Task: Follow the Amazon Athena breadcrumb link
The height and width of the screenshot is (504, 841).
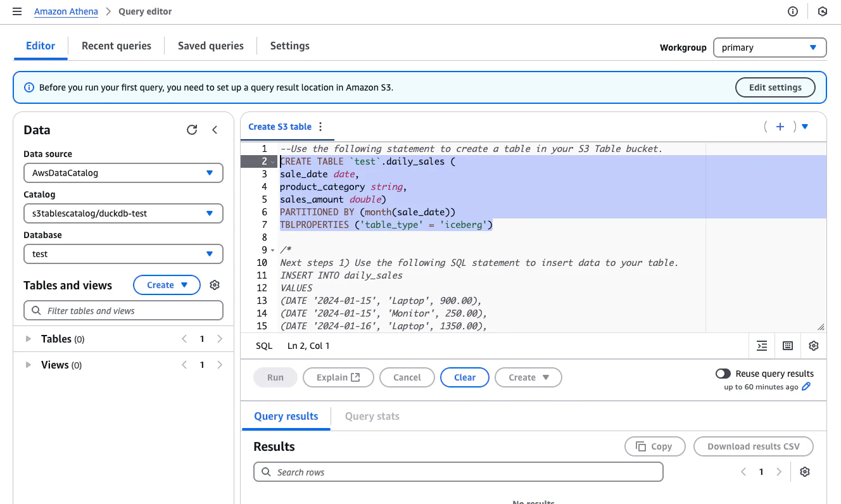Action: pos(66,11)
